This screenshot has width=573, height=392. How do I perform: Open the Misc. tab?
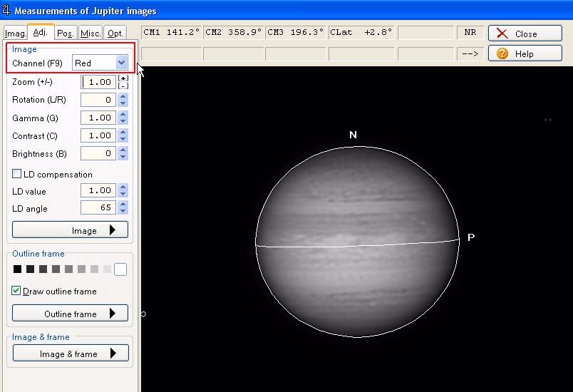point(91,33)
